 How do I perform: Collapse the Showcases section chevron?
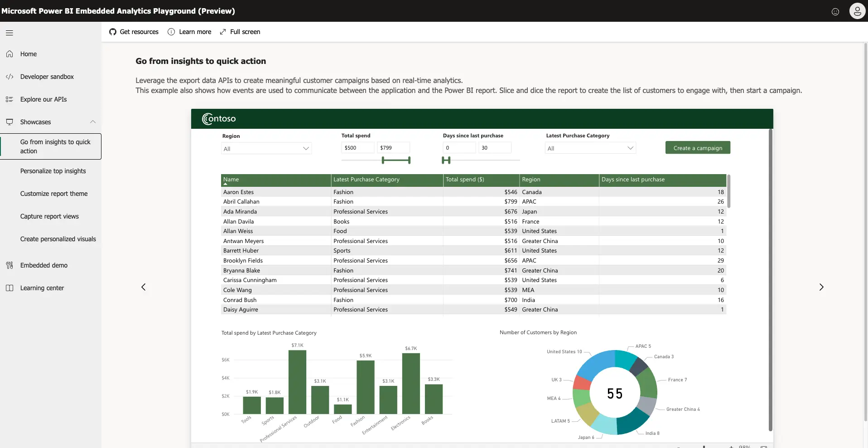[93, 122]
